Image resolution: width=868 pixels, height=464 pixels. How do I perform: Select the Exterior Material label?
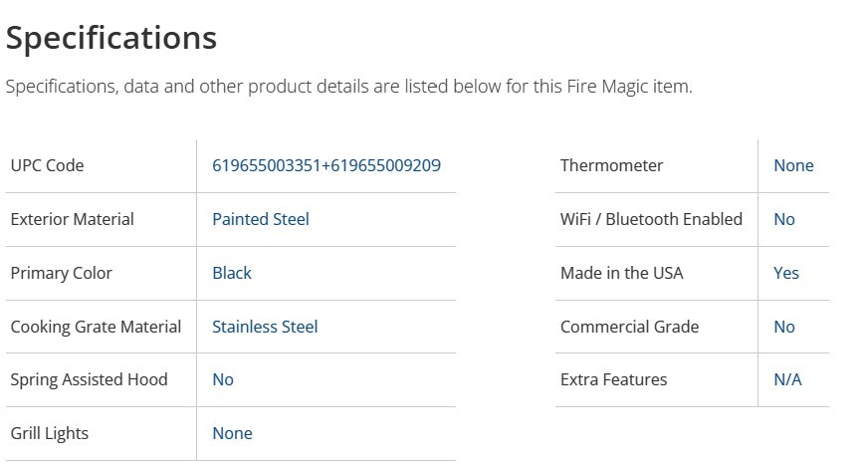pos(72,219)
